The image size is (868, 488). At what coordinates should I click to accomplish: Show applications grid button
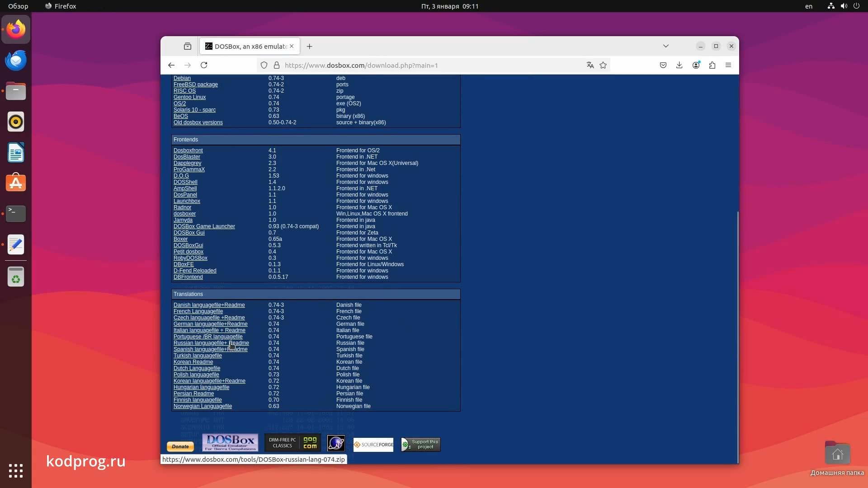click(x=16, y=470)
